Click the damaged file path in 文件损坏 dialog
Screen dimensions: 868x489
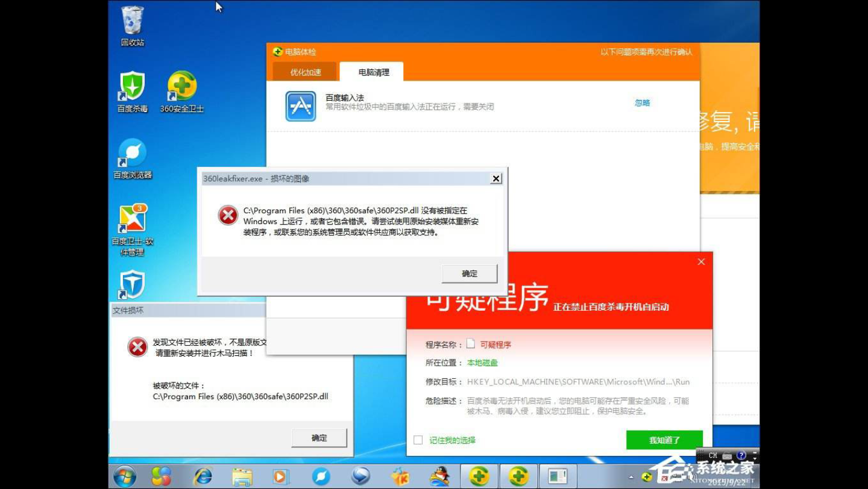point(241,397)
